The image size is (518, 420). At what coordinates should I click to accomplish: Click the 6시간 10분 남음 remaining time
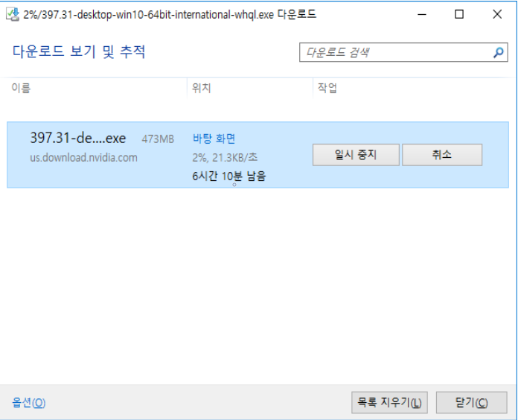(229, 176)
